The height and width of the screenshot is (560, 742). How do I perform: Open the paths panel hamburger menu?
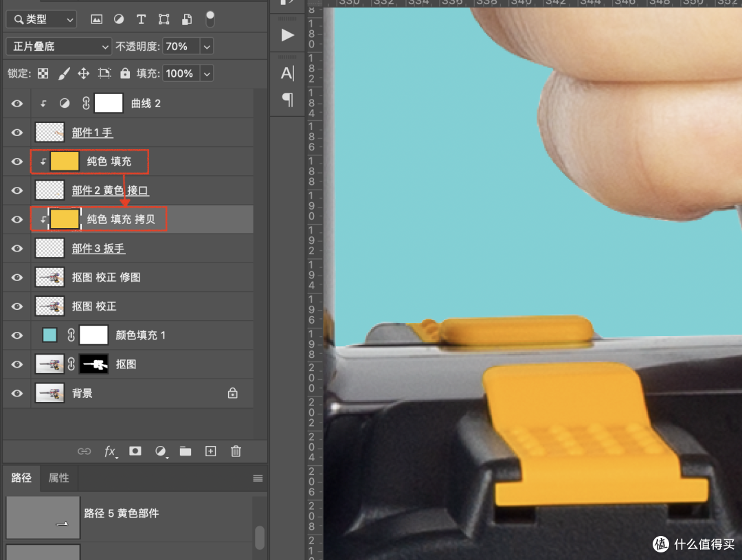coord(258,478)
